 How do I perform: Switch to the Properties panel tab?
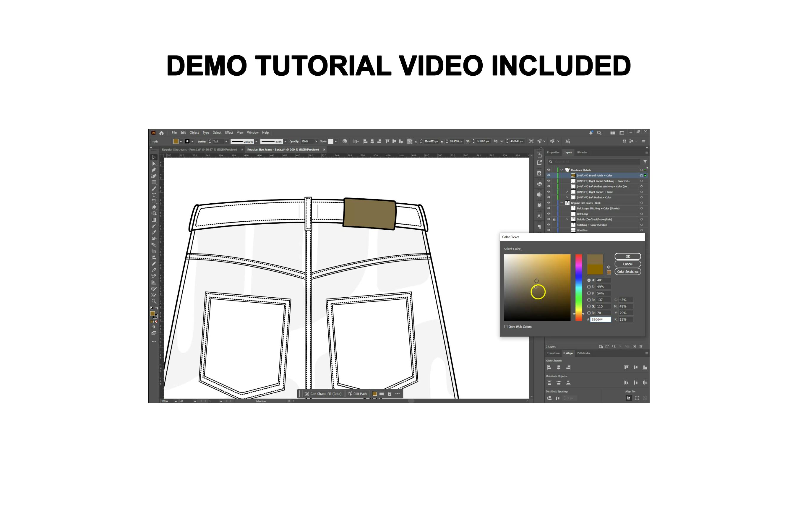pyautogui.click(x=553, y=152)
